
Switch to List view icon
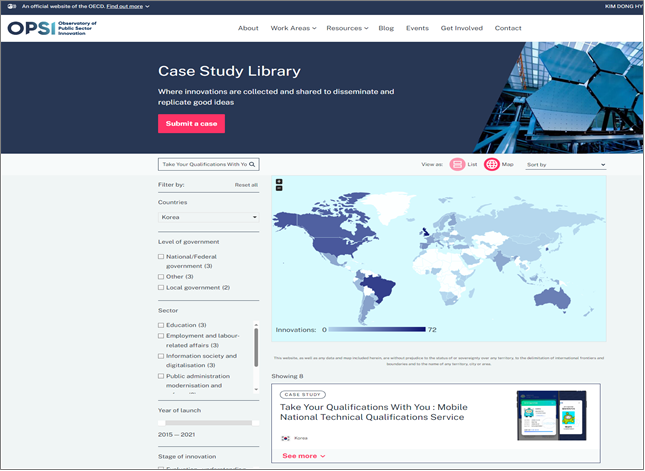(x=457, y=164)
